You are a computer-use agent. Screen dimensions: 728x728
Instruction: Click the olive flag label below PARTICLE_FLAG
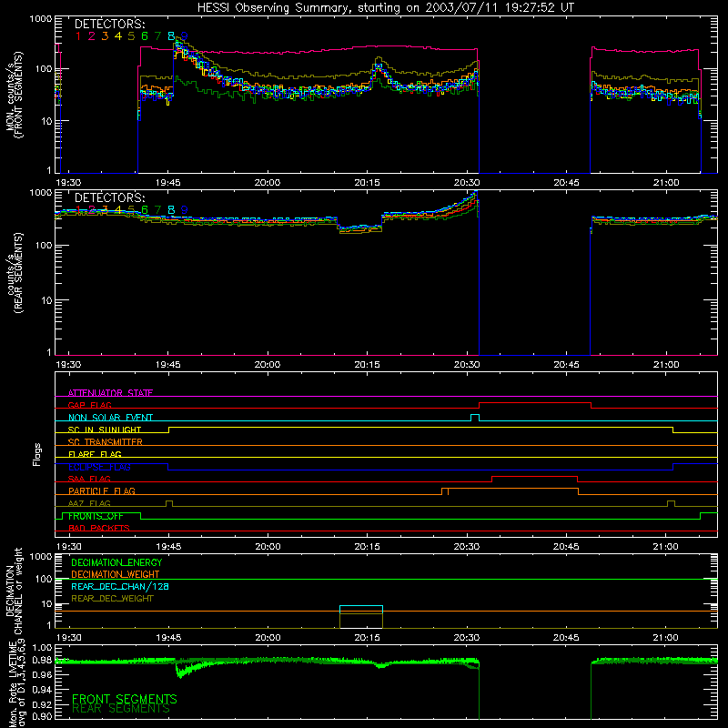[x=89, y=503]
